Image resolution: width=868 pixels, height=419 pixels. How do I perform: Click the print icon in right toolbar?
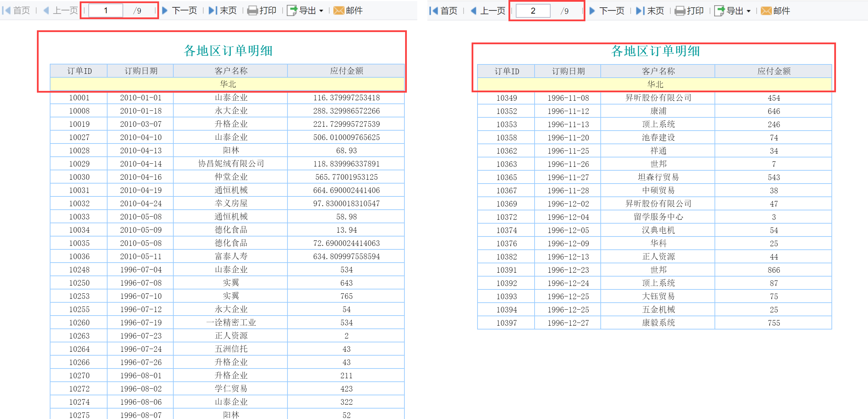(680, 11)
